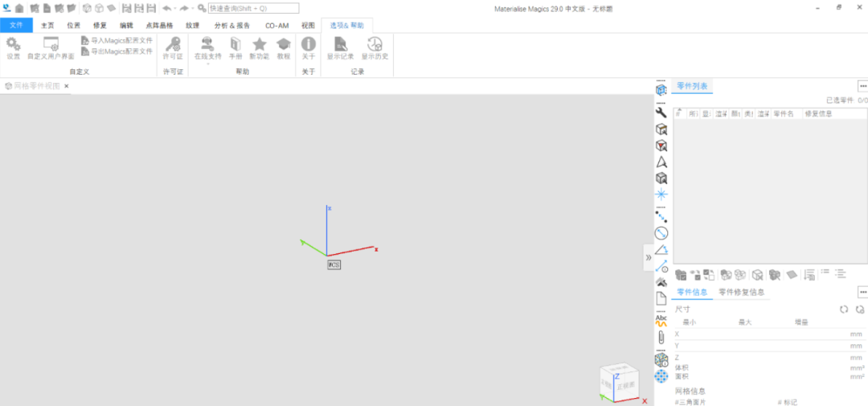Switch to the 修复 ribbon tab
868x406 pixels.
click(100, 25)
